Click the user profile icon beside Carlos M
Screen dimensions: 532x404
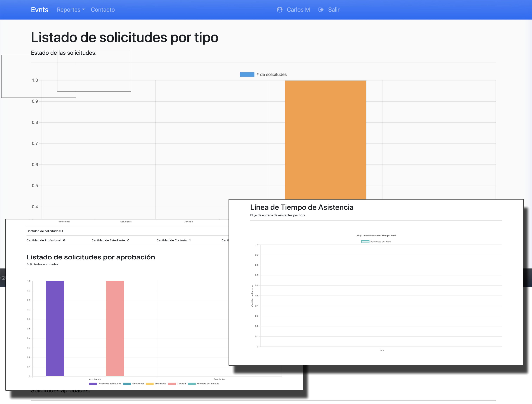(x=280, y=10)
